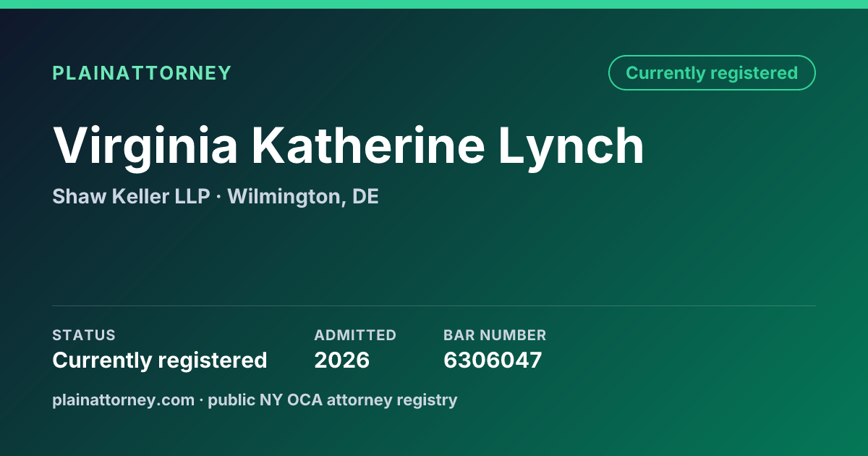Screen dimensions: 868x456
Task: Click the middle name Katherine
Action: tap(368, 145)
